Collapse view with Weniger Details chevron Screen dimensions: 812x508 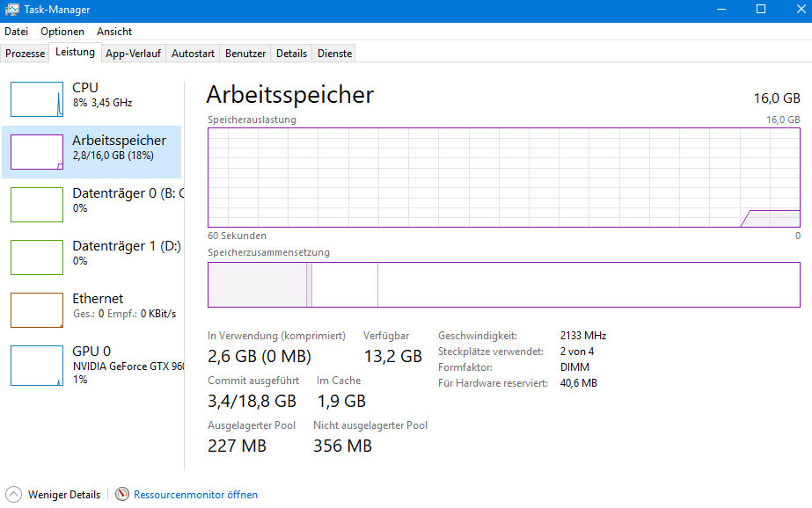(x=14, y=495)
